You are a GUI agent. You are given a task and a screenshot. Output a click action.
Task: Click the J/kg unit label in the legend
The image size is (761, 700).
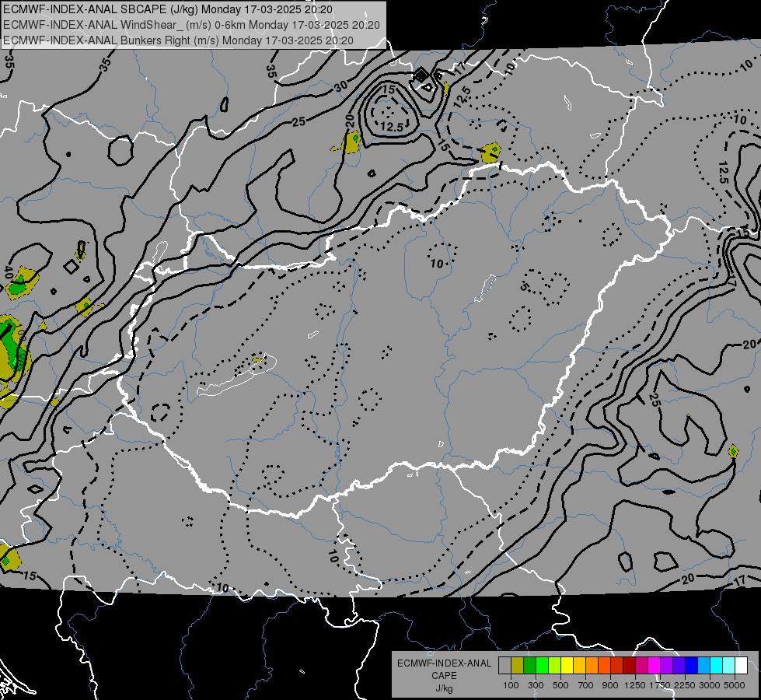444,688
